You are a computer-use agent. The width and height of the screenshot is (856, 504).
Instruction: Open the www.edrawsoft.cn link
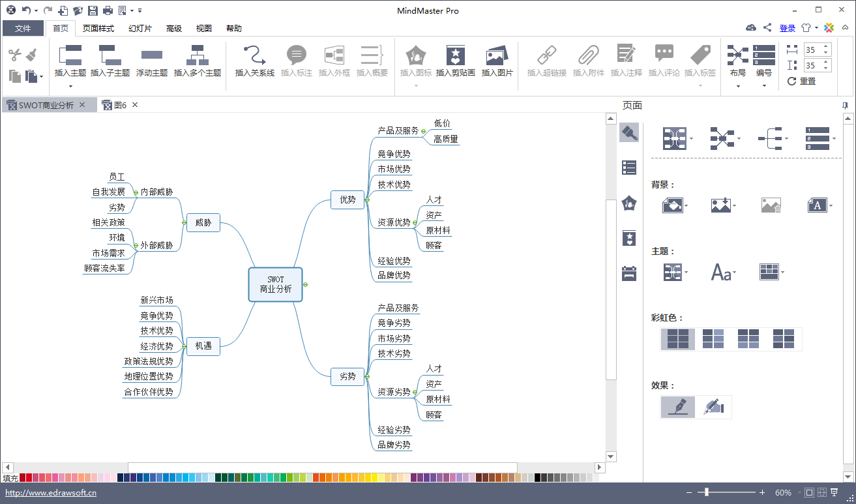coord(51,493)
